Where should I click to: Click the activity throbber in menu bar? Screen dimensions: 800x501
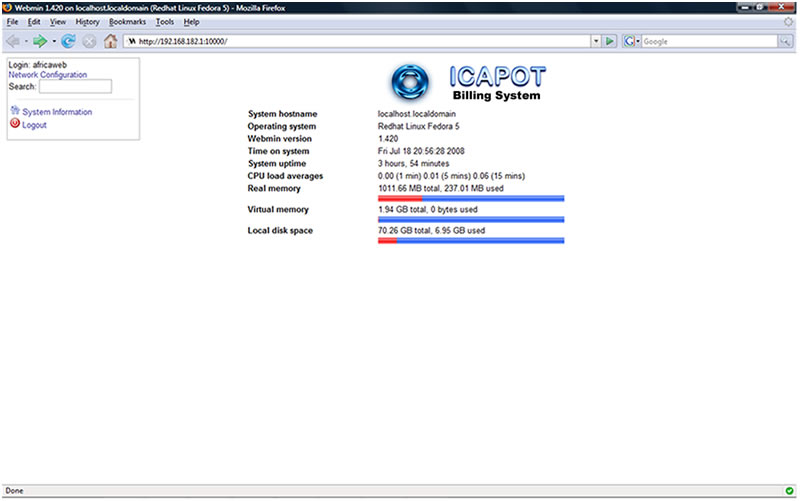[x=789, y=22]
